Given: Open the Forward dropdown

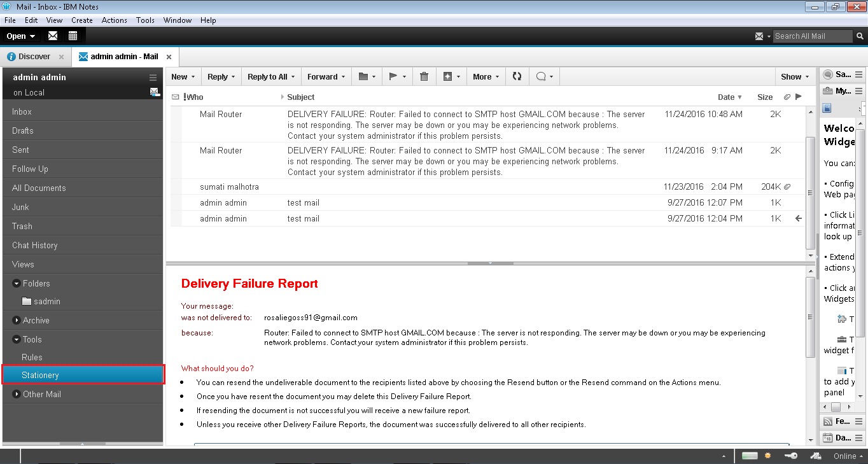Looking at the screenshot, I should (326, 76).
